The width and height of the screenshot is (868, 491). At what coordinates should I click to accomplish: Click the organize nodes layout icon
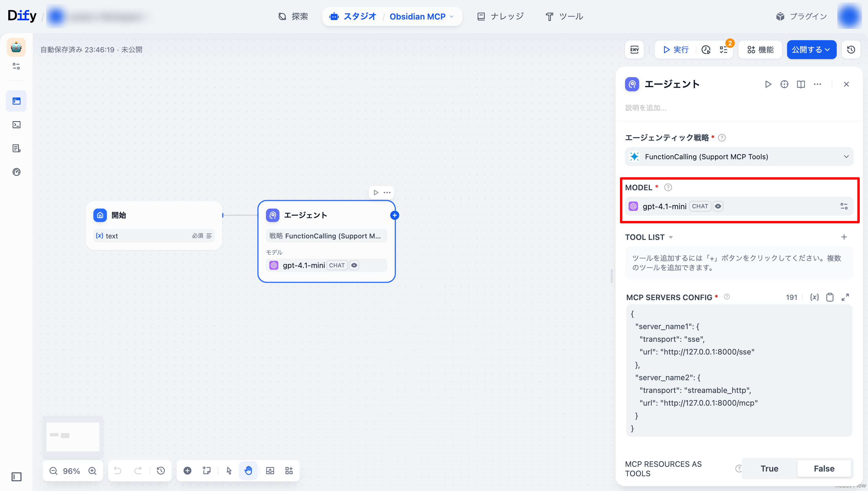pos(289,470)
